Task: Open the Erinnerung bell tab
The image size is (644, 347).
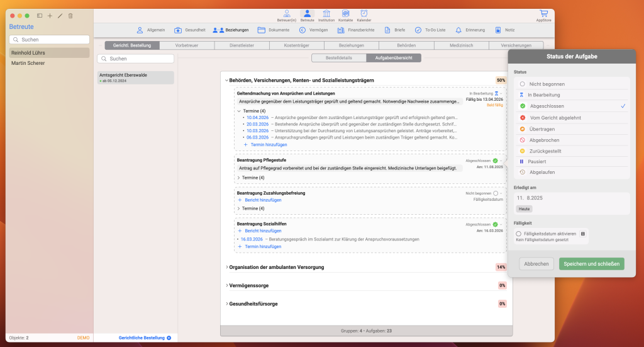Action: click(x=470, y=30)
